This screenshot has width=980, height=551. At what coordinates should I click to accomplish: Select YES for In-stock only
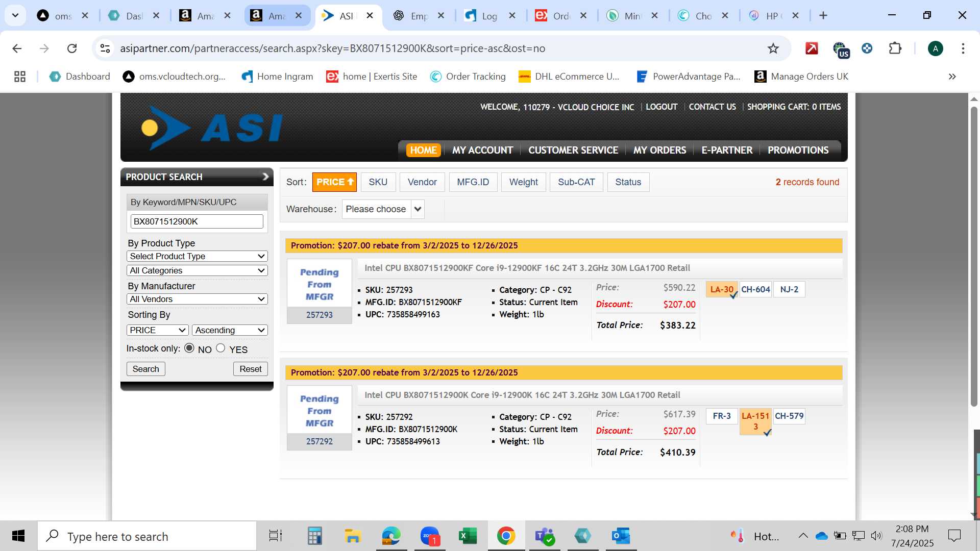(x=220, y=348)
